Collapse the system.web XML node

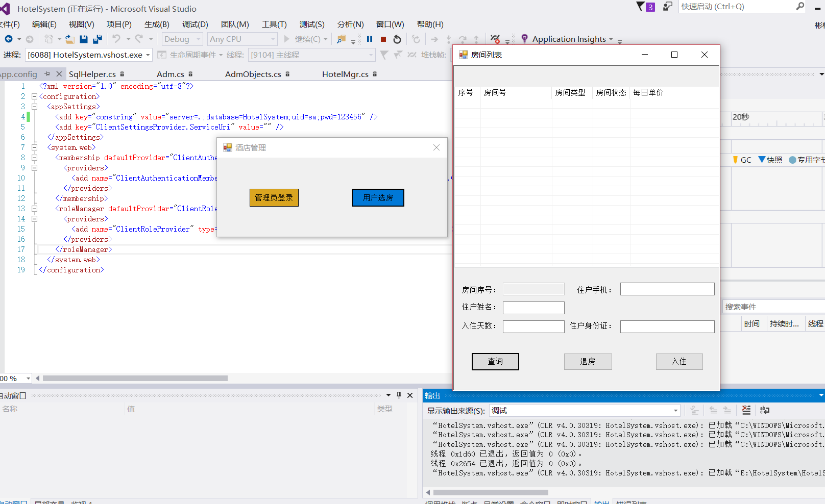click(34, 147)
